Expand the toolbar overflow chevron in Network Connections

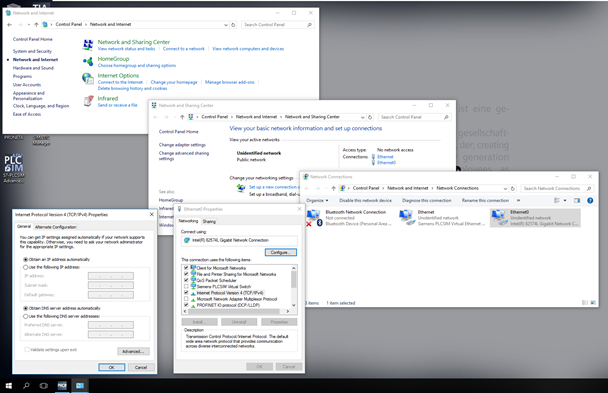[x=518, y=200]
